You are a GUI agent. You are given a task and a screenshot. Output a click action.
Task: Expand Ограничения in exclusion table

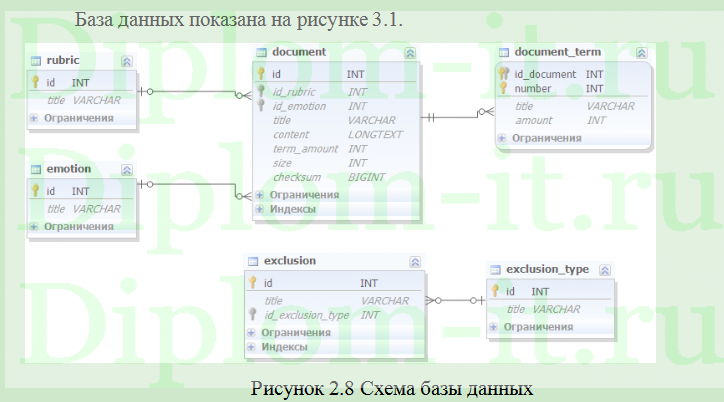(251, 333)
